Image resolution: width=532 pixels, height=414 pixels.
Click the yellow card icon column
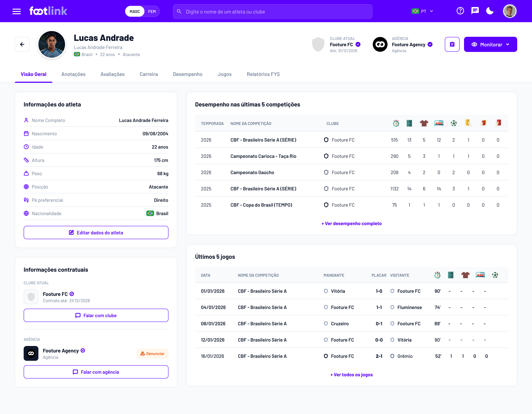click(x=468, y=123)
